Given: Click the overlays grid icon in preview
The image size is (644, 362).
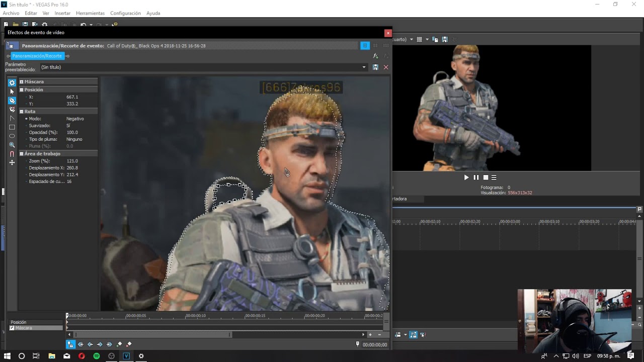Looking at the screenshot, I should pyautogui.click(x=419, y=39).
